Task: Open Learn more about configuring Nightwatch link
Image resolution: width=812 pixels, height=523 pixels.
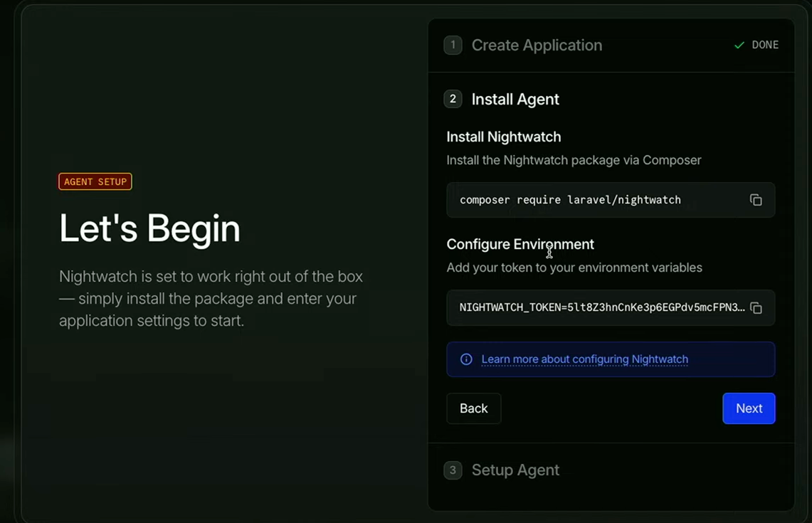Action: pos(585,359)
